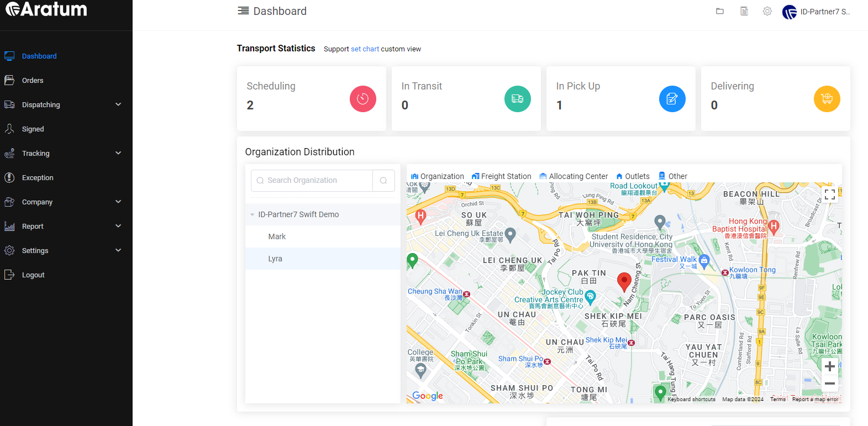Expand the Dispatching submenu chevron

pos(118,104)
